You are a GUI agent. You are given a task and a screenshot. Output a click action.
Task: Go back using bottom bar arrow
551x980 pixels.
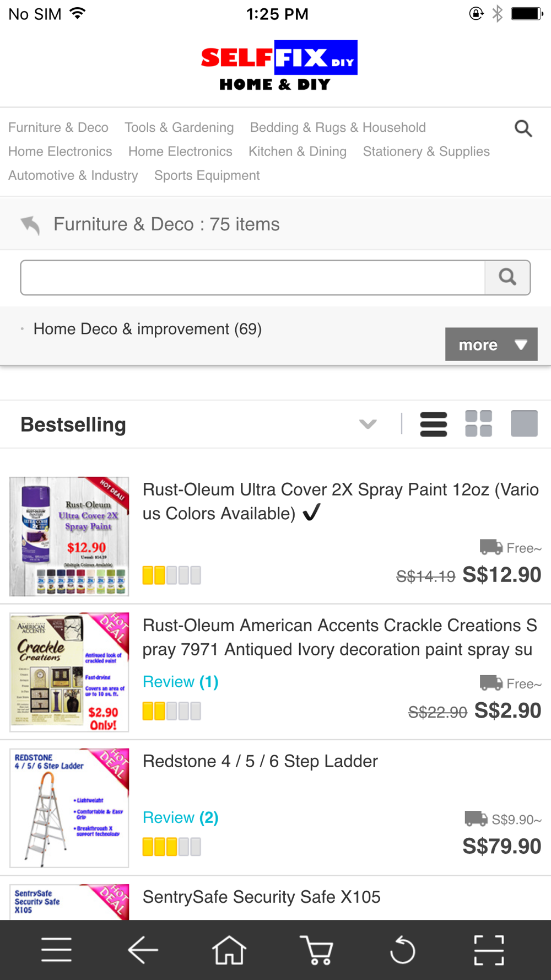143,950
